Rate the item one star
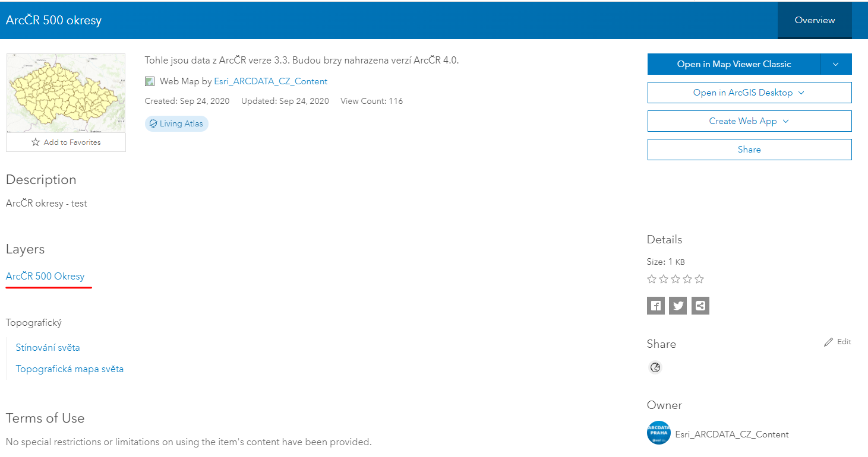 pyautogui.click(x=652, y=279)
